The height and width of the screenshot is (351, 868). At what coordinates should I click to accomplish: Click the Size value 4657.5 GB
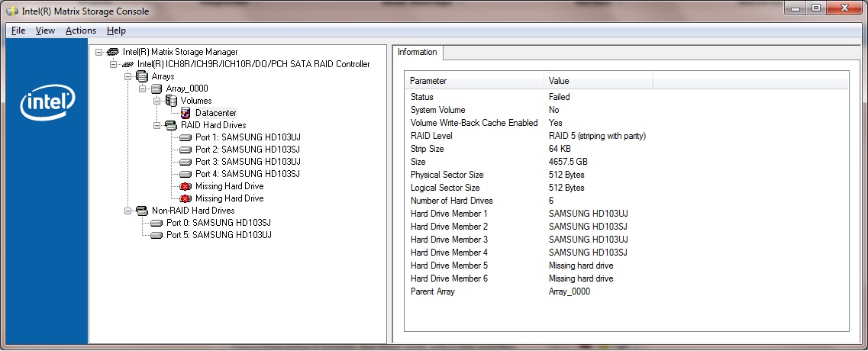coord(568,162)
